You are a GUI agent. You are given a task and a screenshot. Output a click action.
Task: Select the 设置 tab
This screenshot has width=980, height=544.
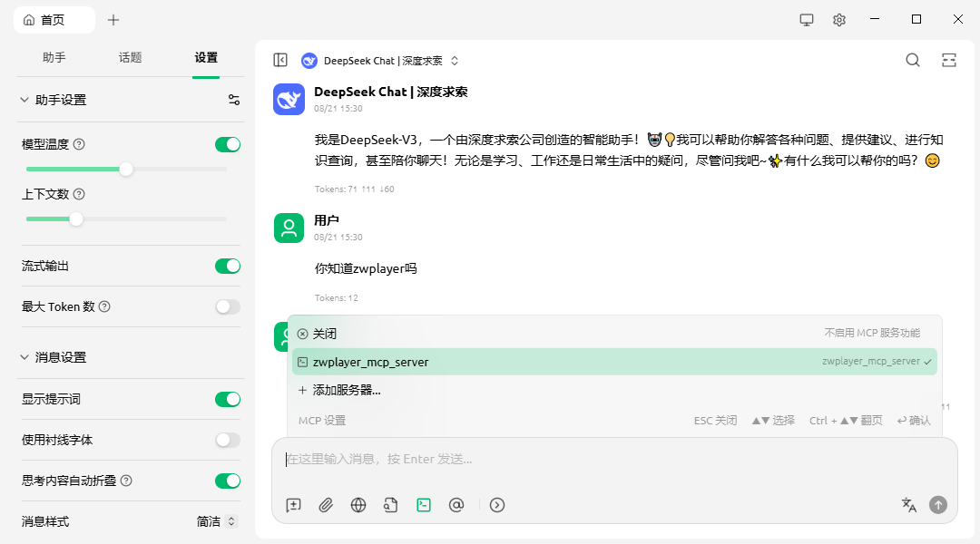pos(206,57)
